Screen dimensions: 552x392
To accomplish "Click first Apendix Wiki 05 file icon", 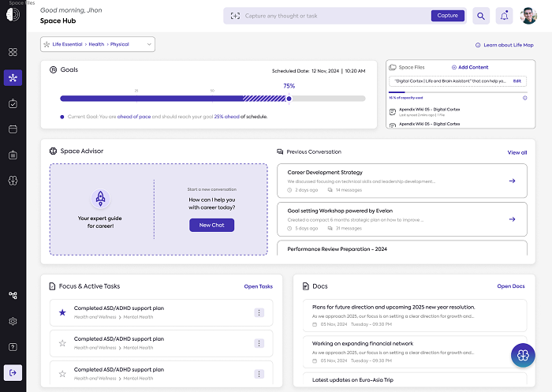I will pos(393,112).
